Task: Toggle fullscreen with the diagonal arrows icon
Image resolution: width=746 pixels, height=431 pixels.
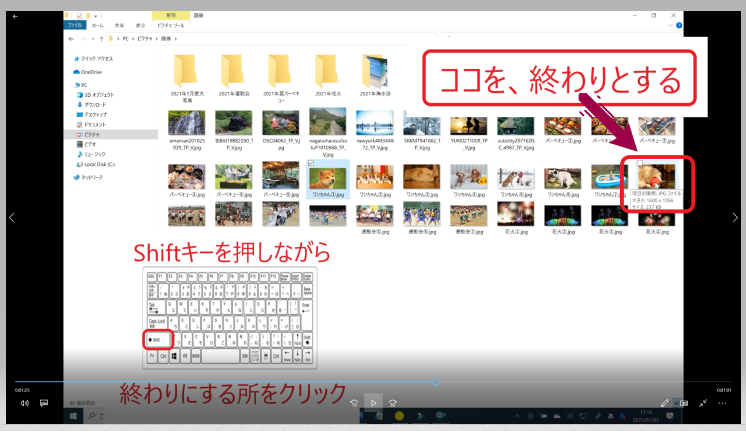Action: [x=704, y=403]
